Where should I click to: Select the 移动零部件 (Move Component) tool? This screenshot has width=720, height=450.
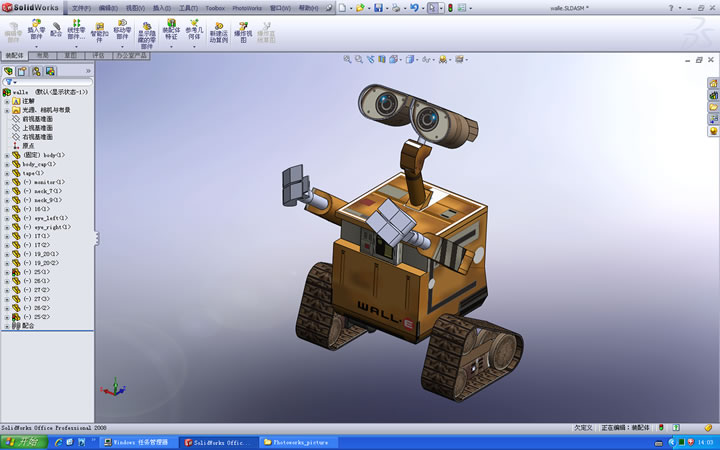[x=122, y=23]
